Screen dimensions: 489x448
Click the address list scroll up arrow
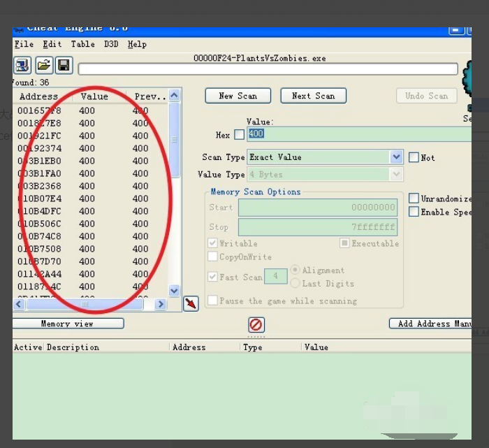point(175,96)
